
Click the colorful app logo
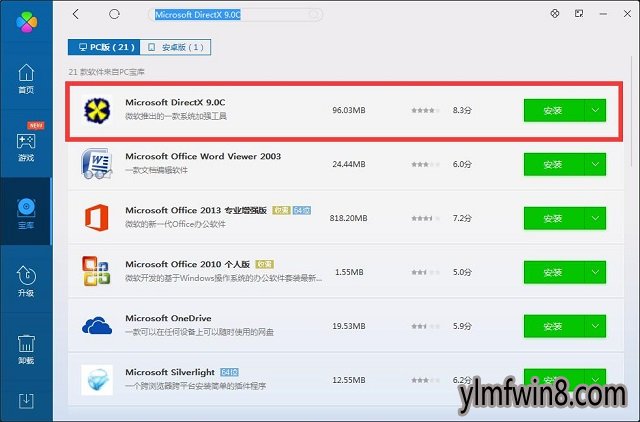[27, 21]
